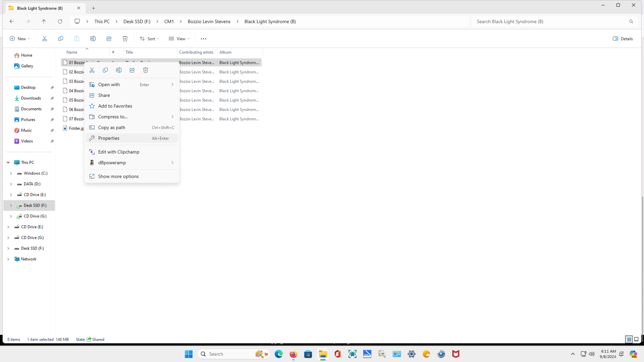Click the Cut scissors icon in the context menu

(x=92, y=70)
